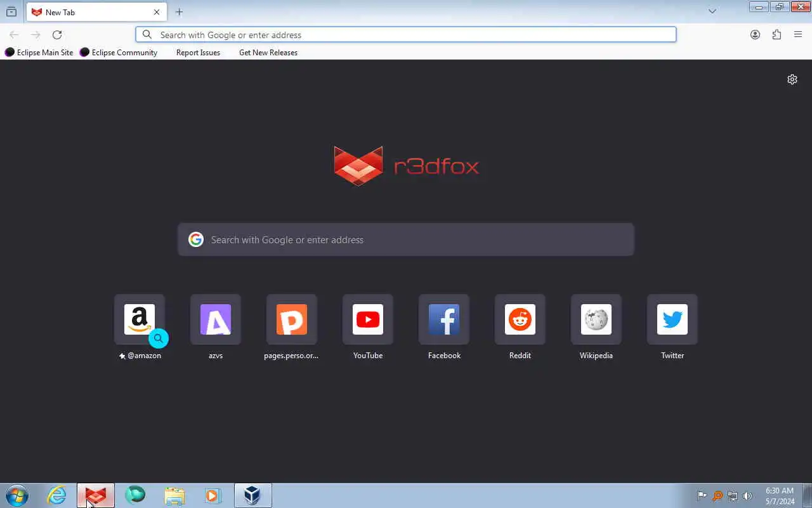Open new tab personalize gear

point(792,79)
